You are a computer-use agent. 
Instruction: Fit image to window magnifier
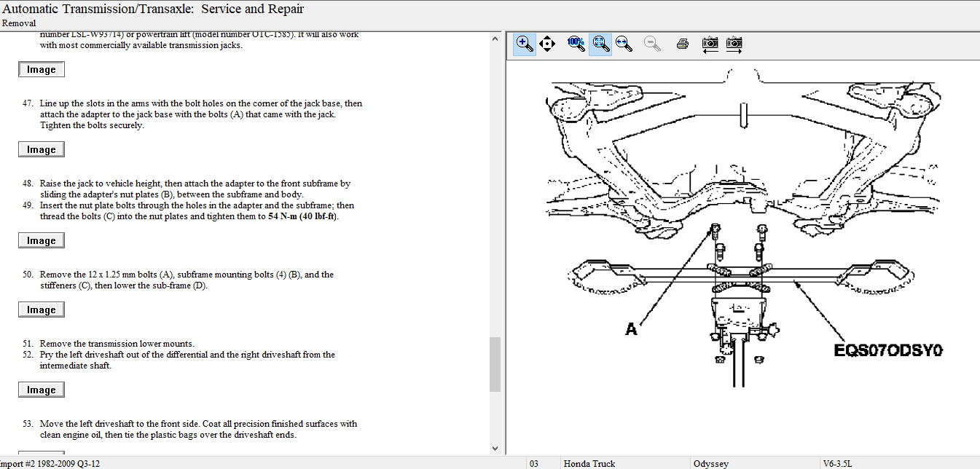[600, 44]
